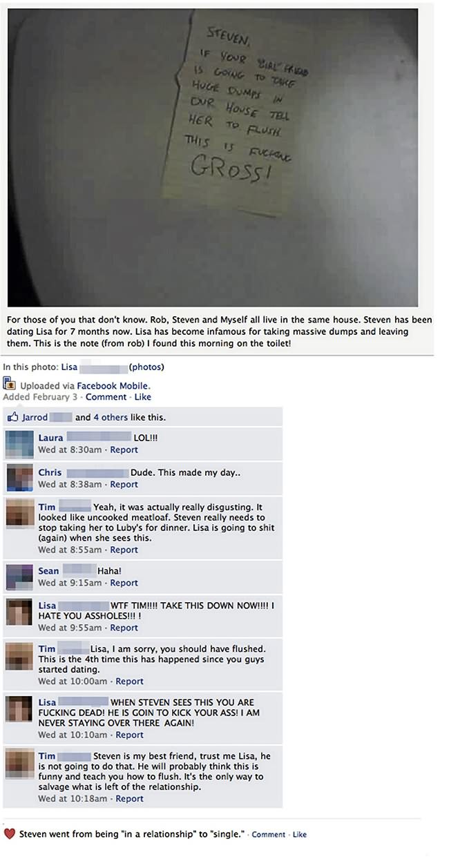Open the Facebook Mobile link
The width and height of the screenshot is (449, 868).
coord(113,386)
